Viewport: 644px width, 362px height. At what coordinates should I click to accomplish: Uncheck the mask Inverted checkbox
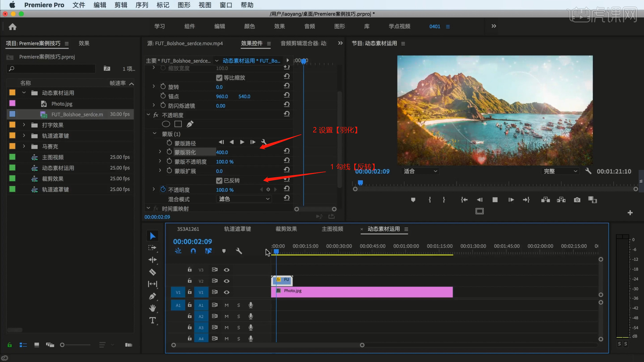(219, 181)
